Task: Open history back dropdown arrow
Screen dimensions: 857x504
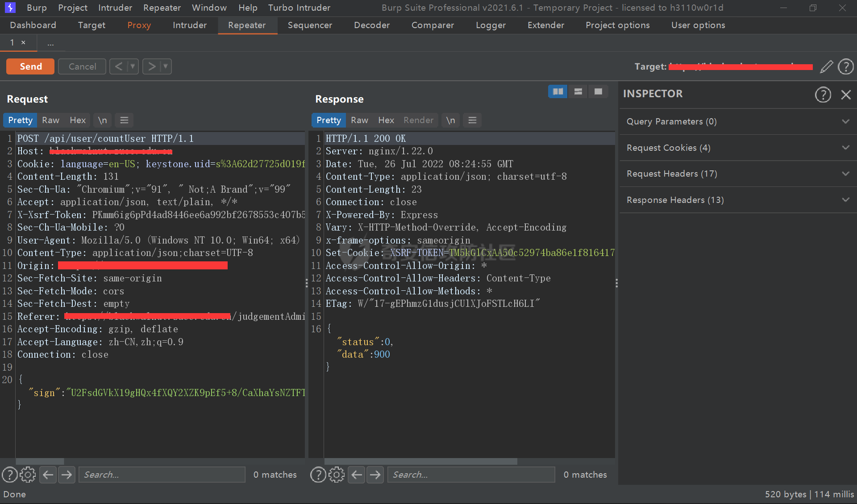Action: (133, 66)
